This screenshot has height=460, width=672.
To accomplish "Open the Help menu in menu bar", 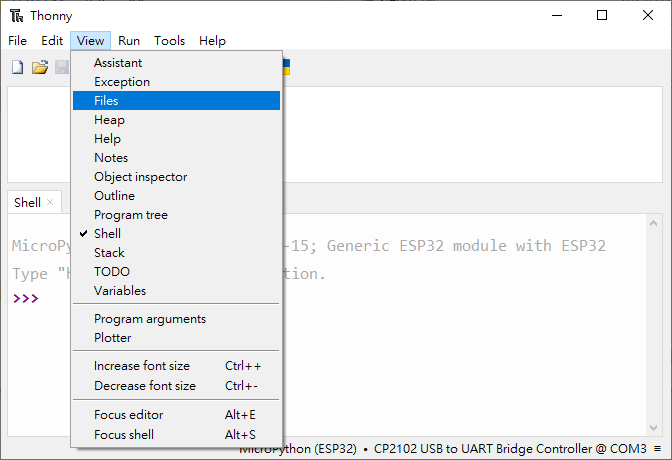I will tap(212, 41).
